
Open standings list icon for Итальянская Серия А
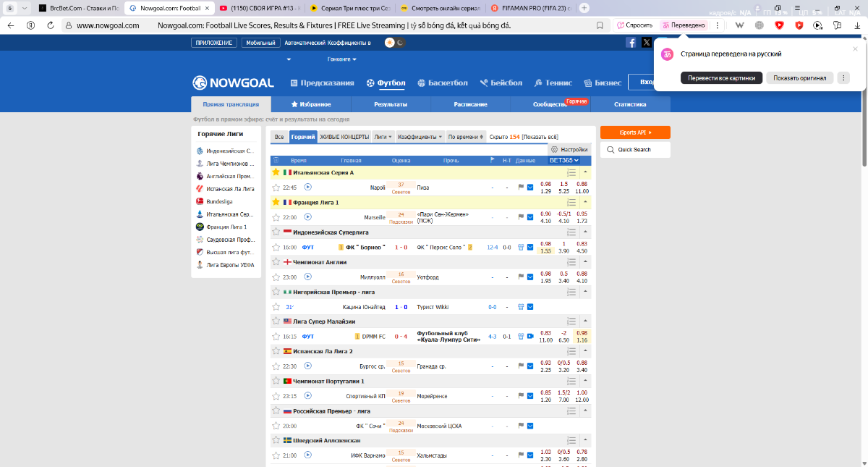[571, 172]
